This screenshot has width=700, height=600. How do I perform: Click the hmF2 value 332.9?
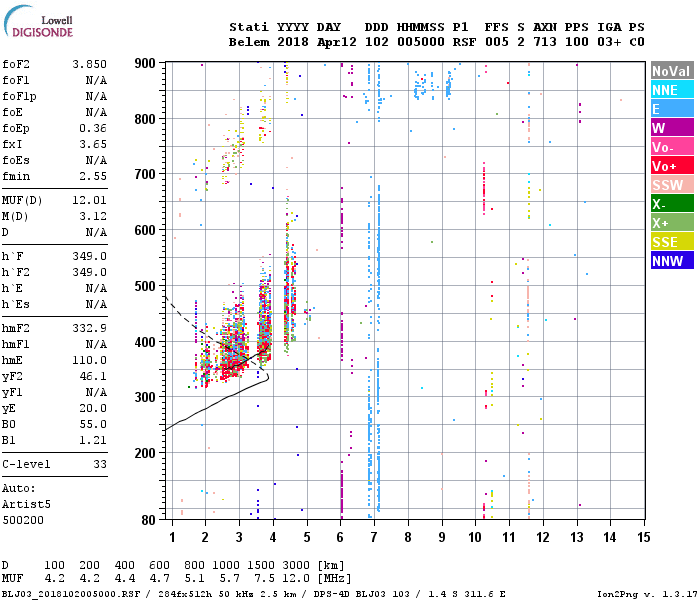click(x=89, y=328)
